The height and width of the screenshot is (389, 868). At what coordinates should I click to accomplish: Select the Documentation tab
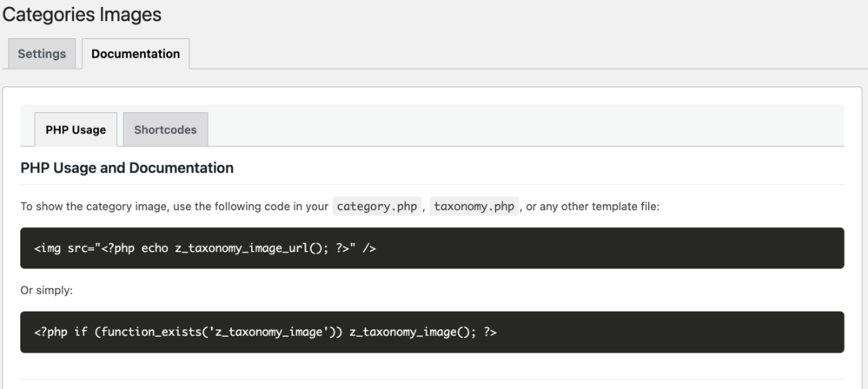(136, 54)
